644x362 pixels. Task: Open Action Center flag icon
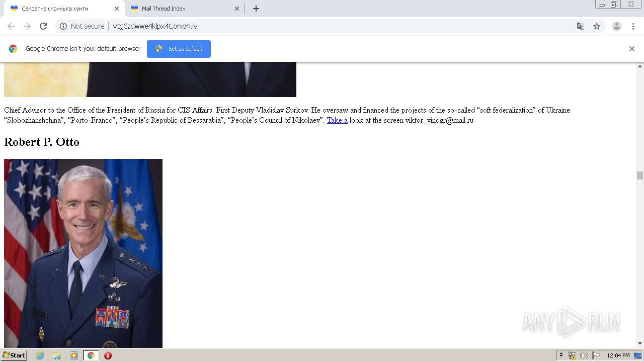(x=596, y=355)
